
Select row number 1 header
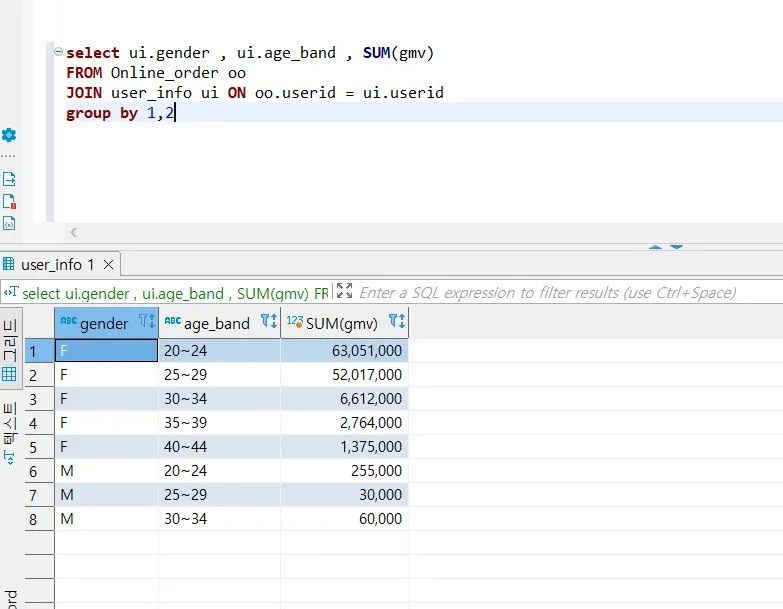(x=39, y=351)
